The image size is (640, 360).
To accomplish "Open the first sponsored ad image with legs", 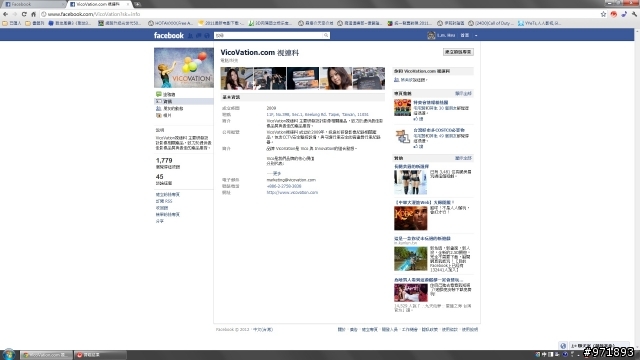I will point(411,182).
